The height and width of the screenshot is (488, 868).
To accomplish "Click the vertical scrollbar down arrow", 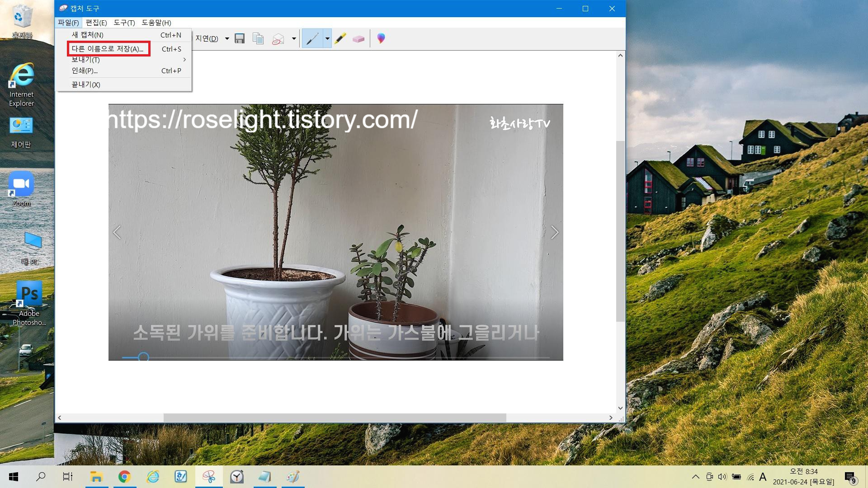I will click(620, 408).
